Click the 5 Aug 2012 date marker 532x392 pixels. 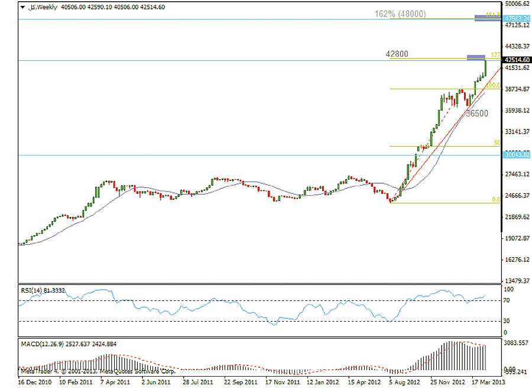click(x=404, y=382)
